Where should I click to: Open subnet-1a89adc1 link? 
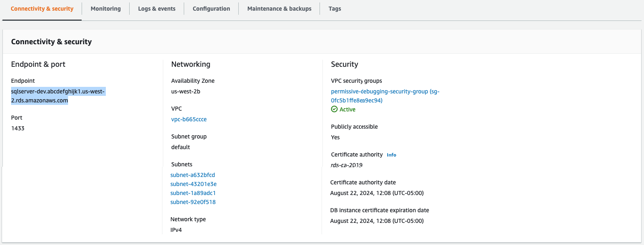click(193, 193)
